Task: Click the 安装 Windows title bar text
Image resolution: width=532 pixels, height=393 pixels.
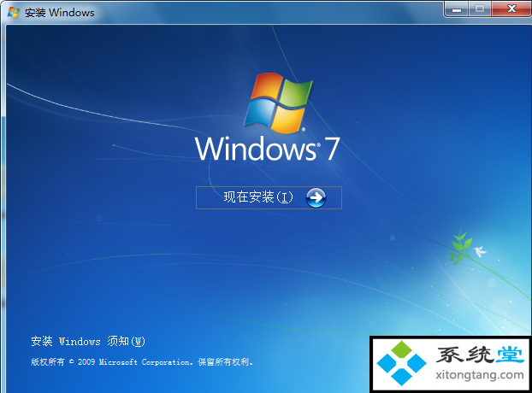Action: pos(59,13)
